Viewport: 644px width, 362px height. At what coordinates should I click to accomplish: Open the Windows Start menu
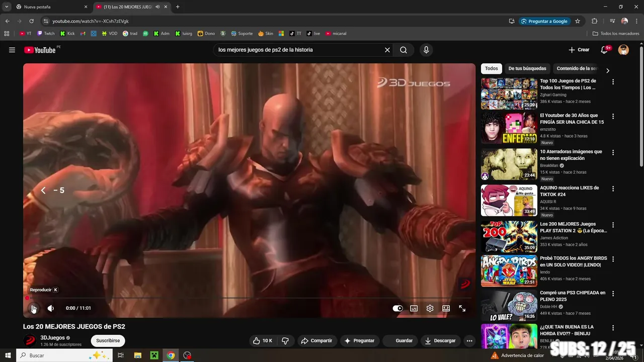(x=8, y=355)
